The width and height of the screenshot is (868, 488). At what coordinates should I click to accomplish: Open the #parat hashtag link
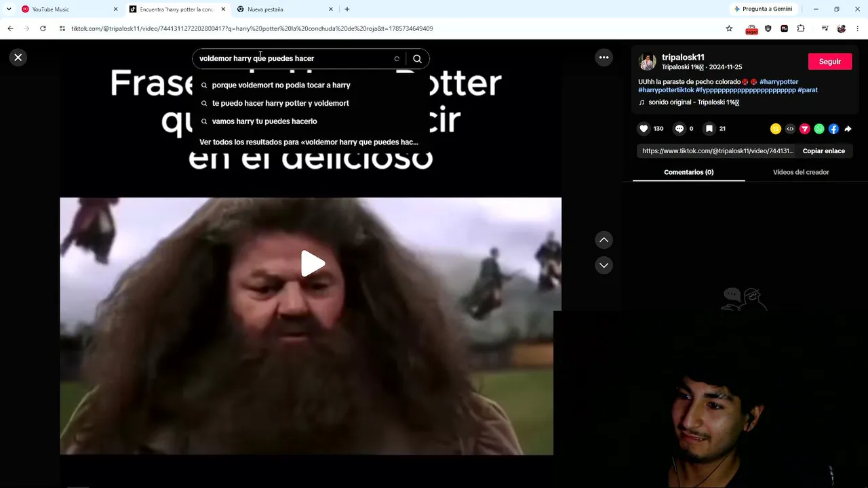pyautogui.click(x=808, y=90)
